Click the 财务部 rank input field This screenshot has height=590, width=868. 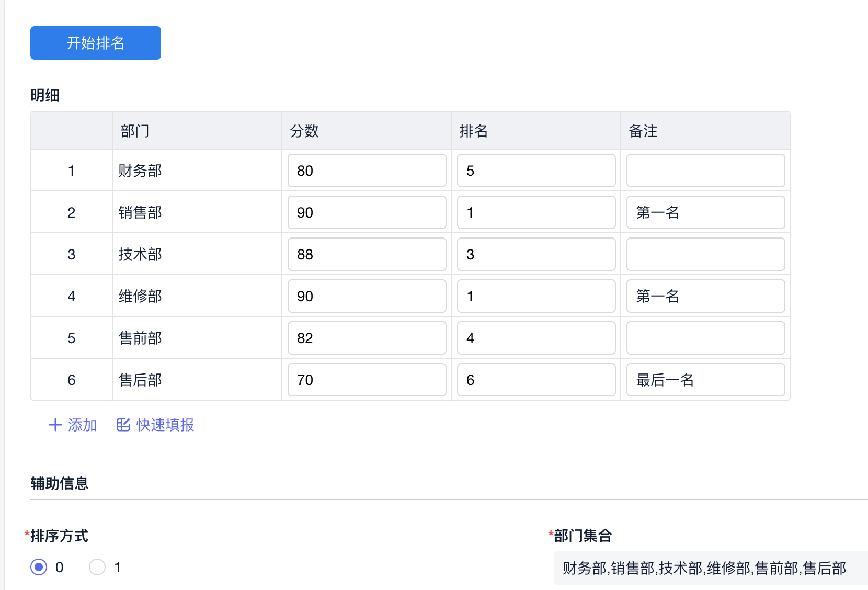pos(536,171)
